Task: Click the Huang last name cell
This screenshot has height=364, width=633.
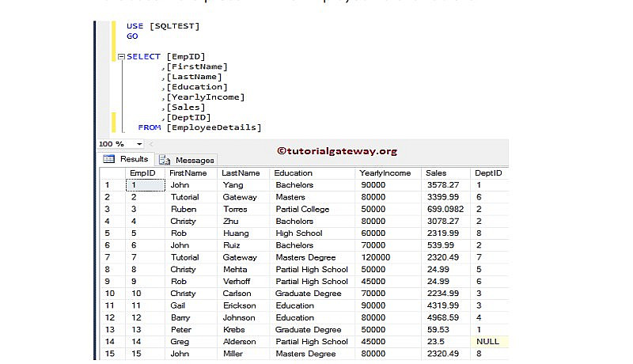Action: 244,233
